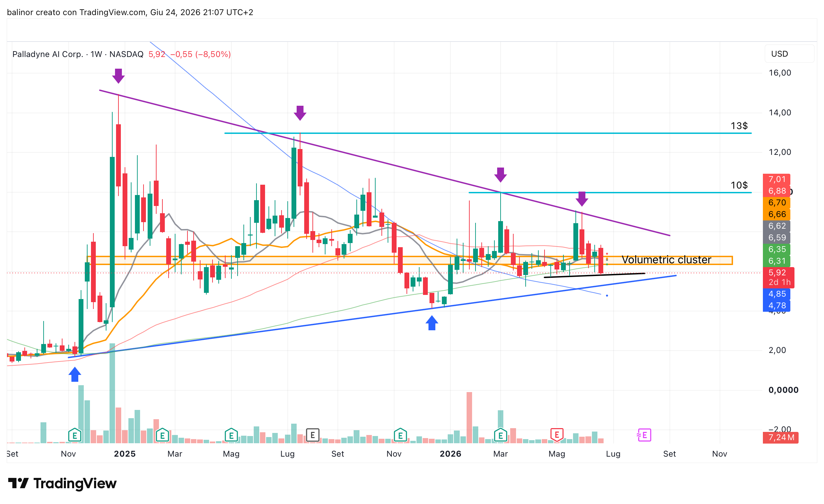Click the orange 6,70 price label
This screenshot has width=824, height=504.
[777, 203]
